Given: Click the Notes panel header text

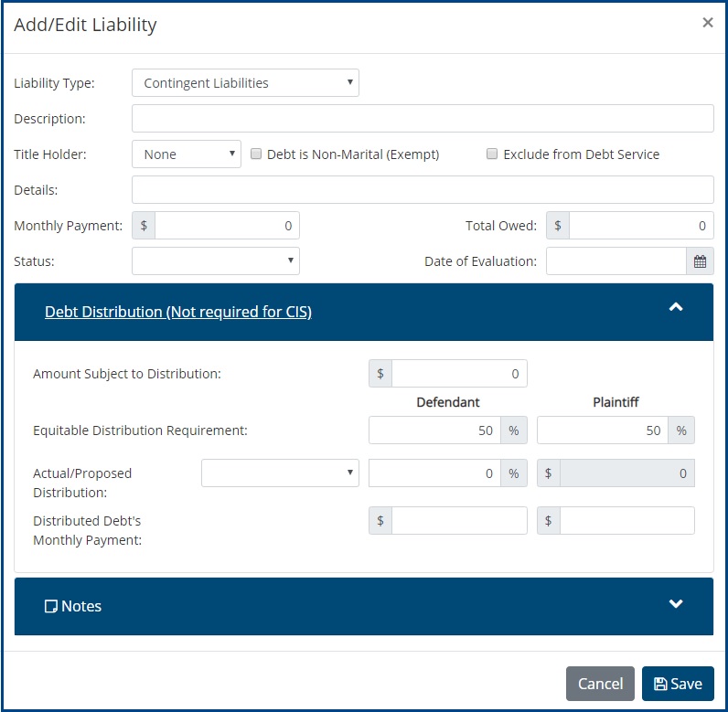Looking at the screenshot, I should pos(81,606).
